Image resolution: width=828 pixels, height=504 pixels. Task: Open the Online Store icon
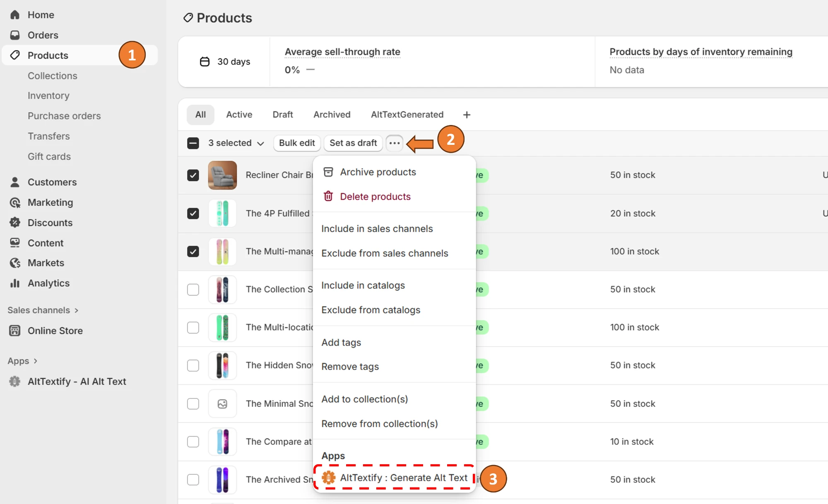click(15, 331)
